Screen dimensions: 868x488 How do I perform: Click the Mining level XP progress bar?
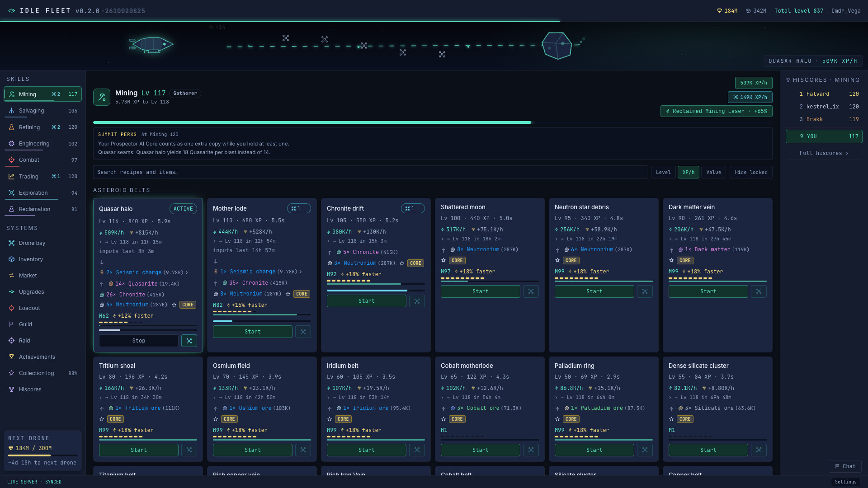[433, 122]
